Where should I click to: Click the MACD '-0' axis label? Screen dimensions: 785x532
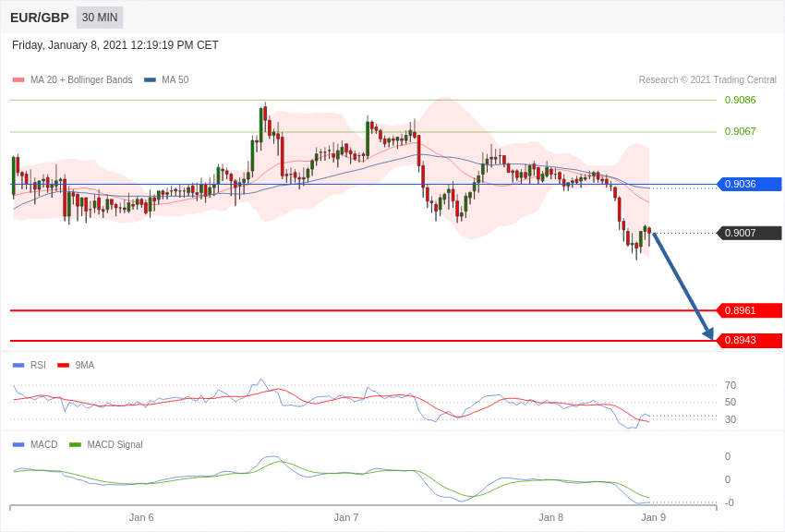729,503
